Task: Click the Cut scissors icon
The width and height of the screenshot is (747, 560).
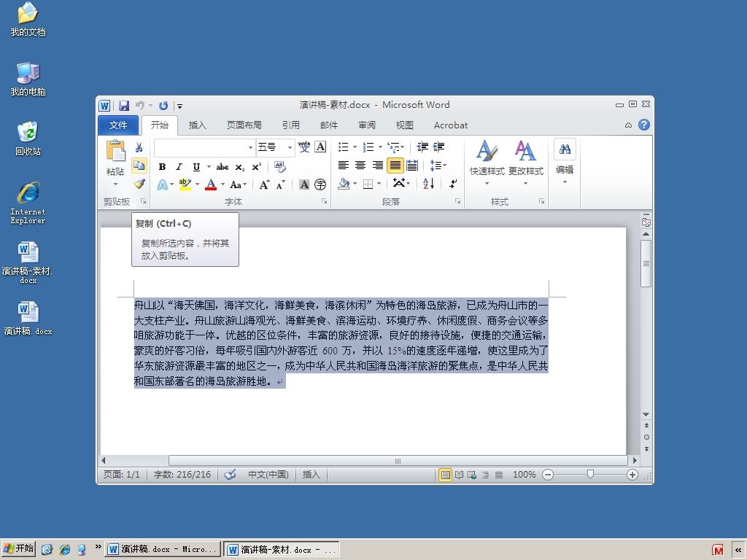Action: [x=139, y=147]
